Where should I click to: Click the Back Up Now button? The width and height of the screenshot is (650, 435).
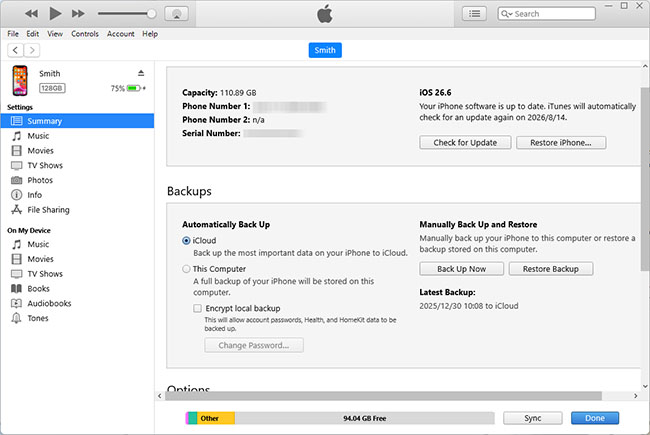[461, 269]
